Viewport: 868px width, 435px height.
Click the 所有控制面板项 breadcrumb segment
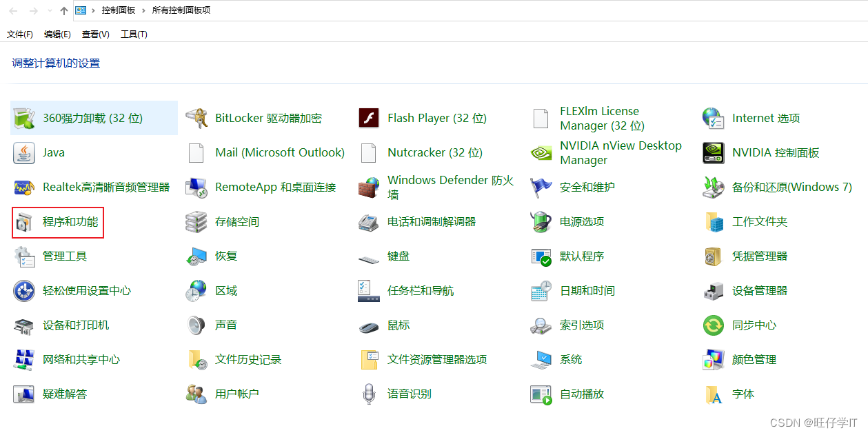point(181,10)
